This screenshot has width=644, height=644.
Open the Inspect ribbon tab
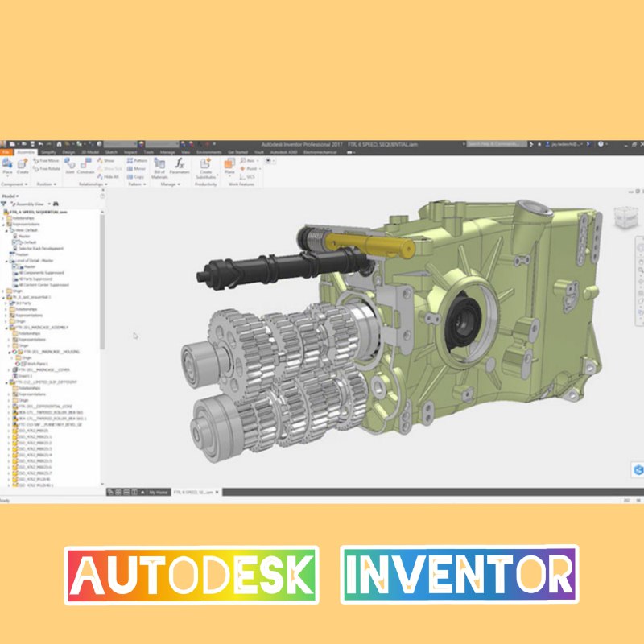[130, 152]
